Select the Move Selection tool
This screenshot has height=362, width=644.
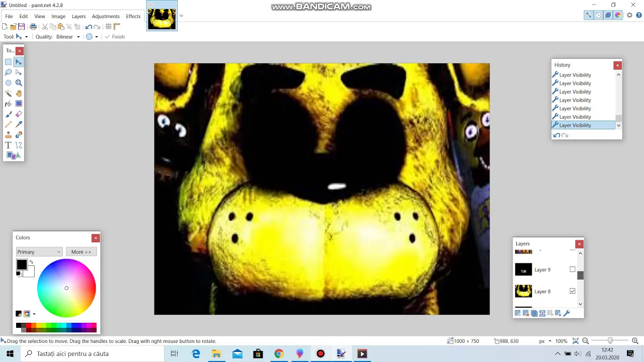[19, 72]
